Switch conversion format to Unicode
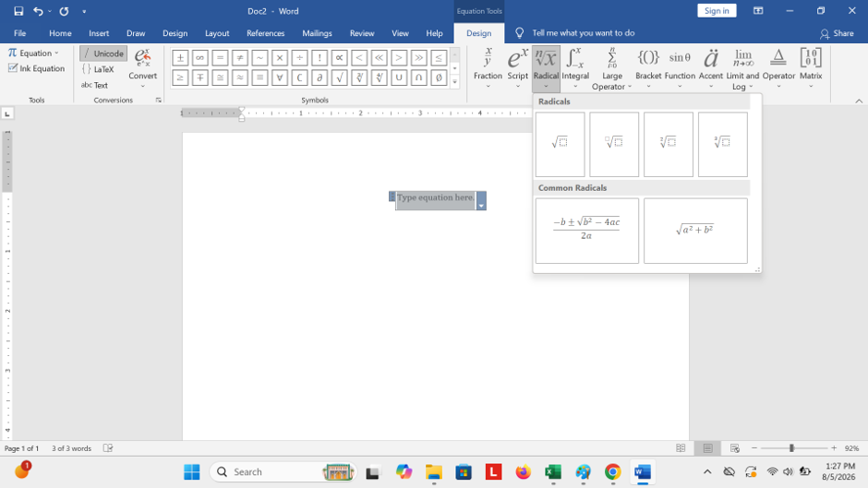 (103, 54)
